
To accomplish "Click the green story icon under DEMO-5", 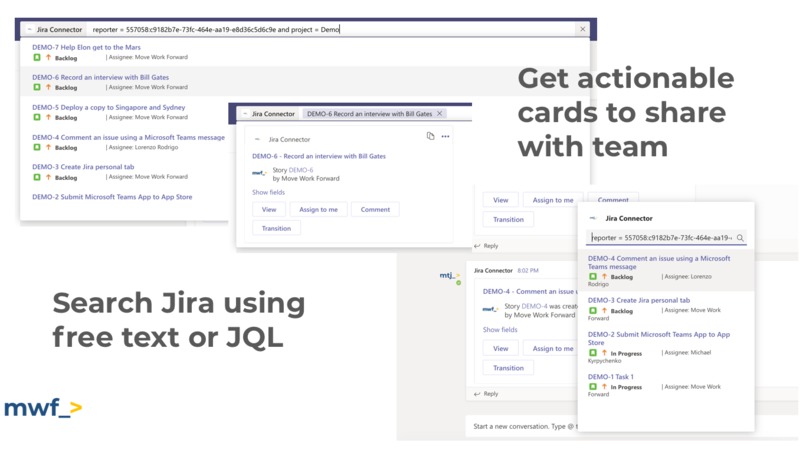I will tap(36, 117).
